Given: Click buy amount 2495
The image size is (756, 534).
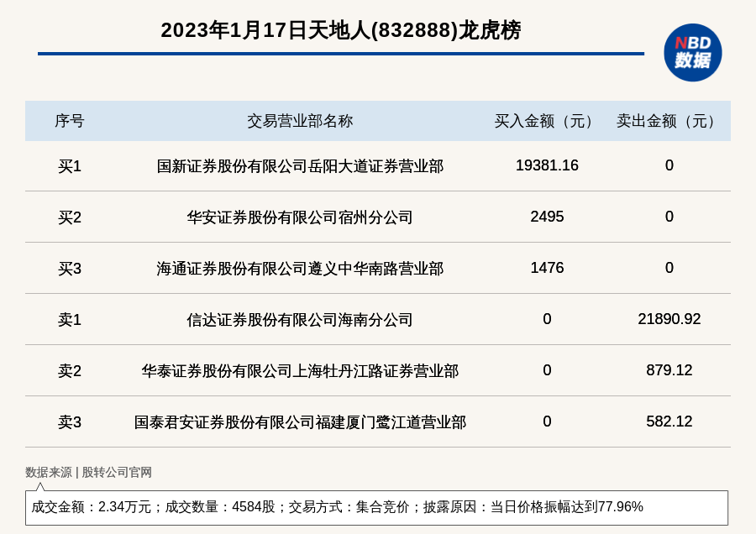Looking at the screenshot, I should (x=547, y=217).
